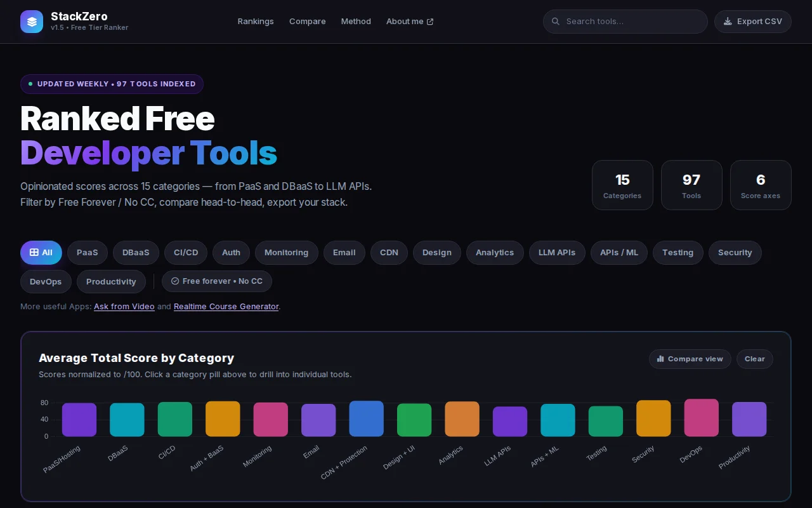Click the StackZero brand name text
Image resolution: width=812 pixels, height=508 pixels.
pyautogui.click(x=79, y=17)
